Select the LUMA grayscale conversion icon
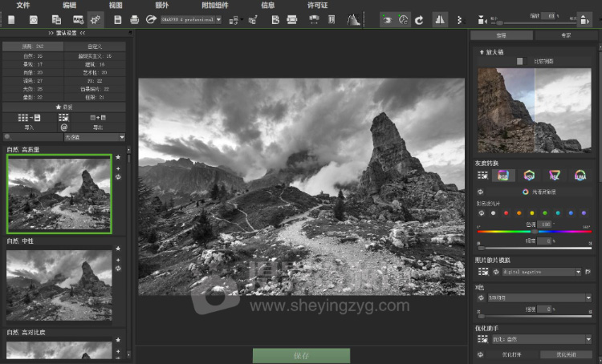 (x=580, y=175)
